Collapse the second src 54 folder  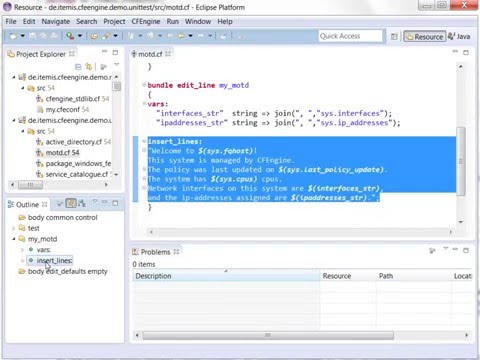coord(23,131)
